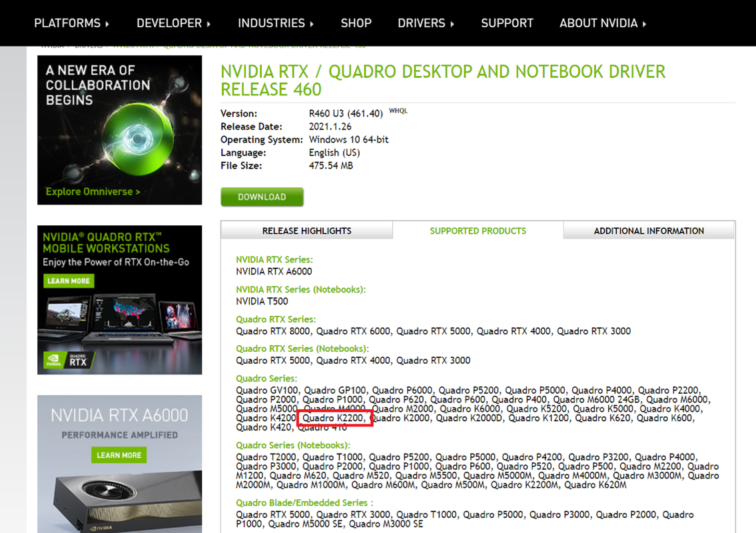Viewport: 756px width, 533px height.
Task: Open the Omniverse collaboration banner image
Action: [x=120, y=130]
